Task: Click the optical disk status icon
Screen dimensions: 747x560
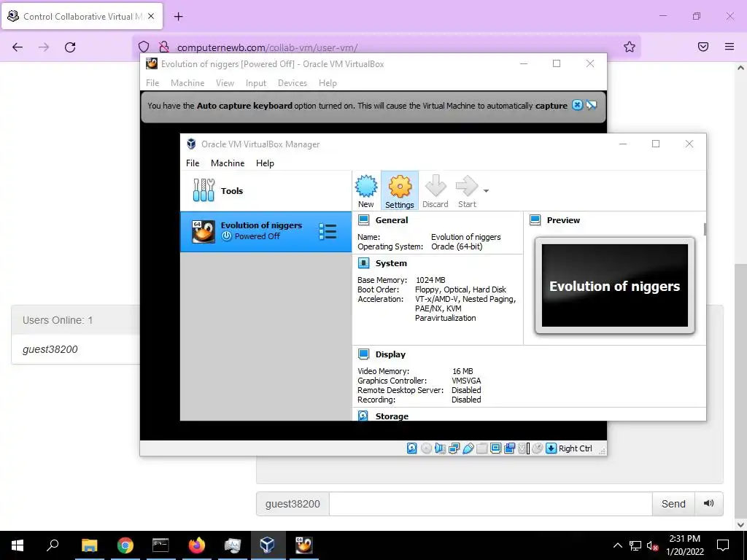Action: point(426,448)
